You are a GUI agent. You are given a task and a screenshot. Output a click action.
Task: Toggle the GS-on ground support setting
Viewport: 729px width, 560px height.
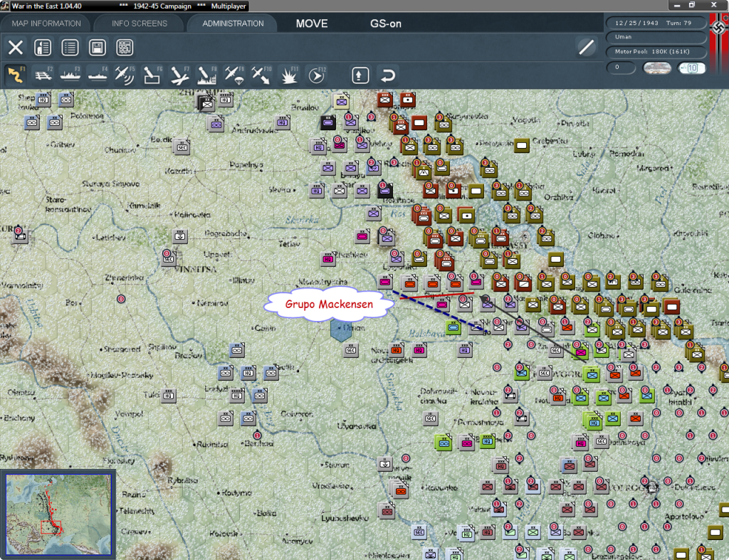(385, 23)
